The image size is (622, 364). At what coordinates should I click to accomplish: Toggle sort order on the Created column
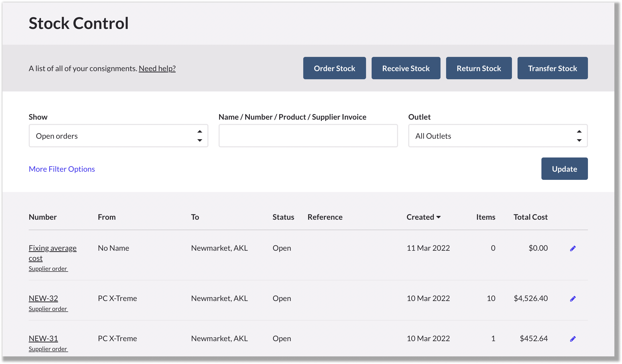coord(423,217)
